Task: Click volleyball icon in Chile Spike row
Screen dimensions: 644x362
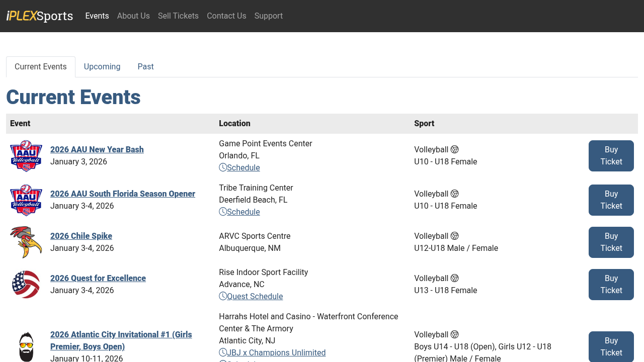Action: pyautogui.click(x=455, y=236)
